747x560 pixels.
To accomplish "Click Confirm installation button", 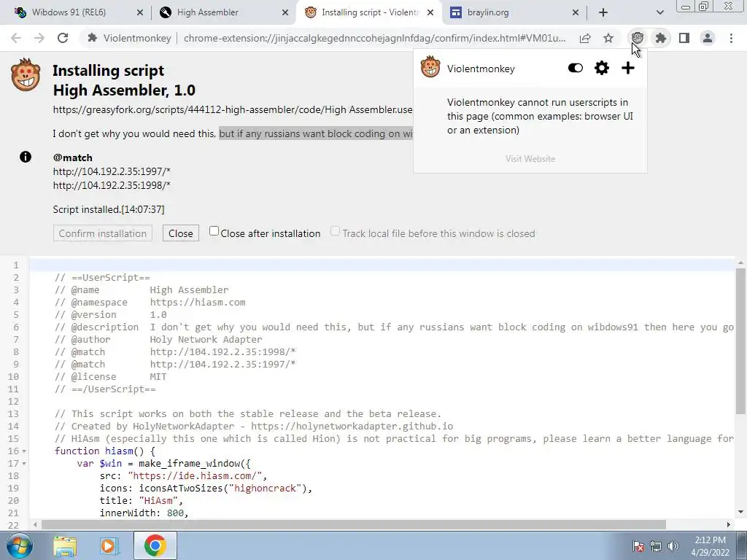I will point(103,233).
